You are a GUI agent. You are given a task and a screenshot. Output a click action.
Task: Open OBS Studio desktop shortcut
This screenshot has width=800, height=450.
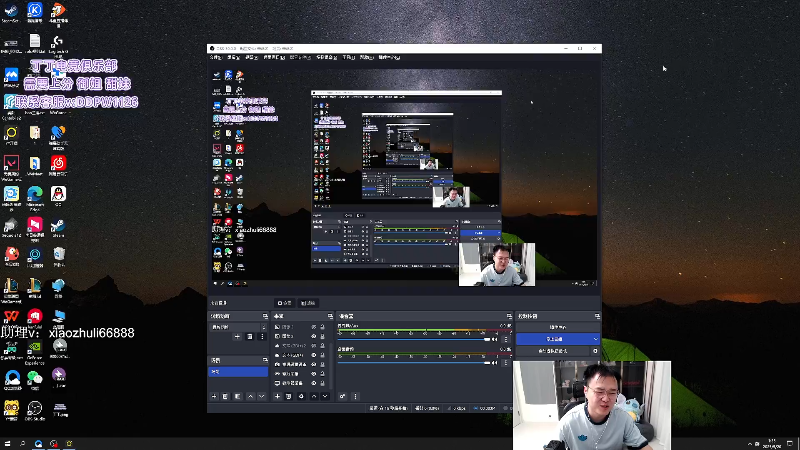tap(35, 410)
